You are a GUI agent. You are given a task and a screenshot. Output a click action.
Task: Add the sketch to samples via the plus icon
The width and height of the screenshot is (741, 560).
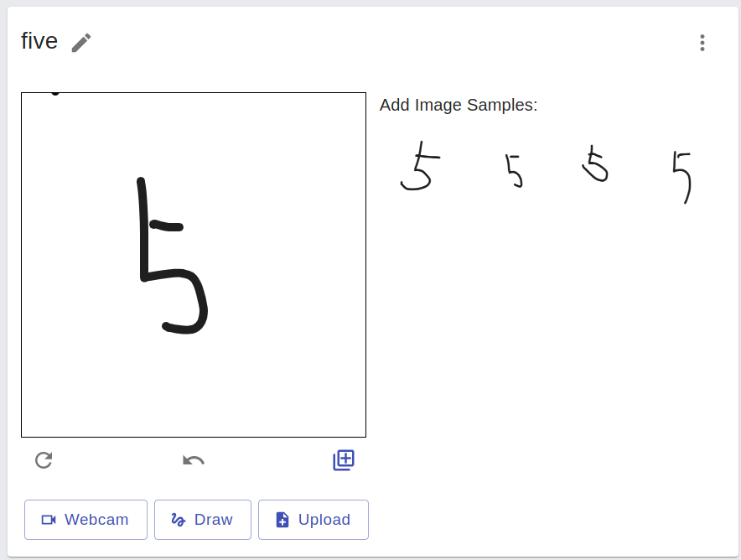click(343, 459)
